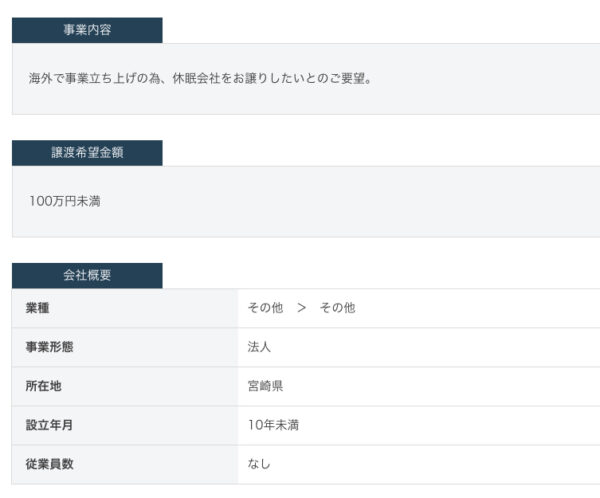The image size is (600, 498).
Task: Select the second その他 subcategory link
Action: (x=338, y=308)
